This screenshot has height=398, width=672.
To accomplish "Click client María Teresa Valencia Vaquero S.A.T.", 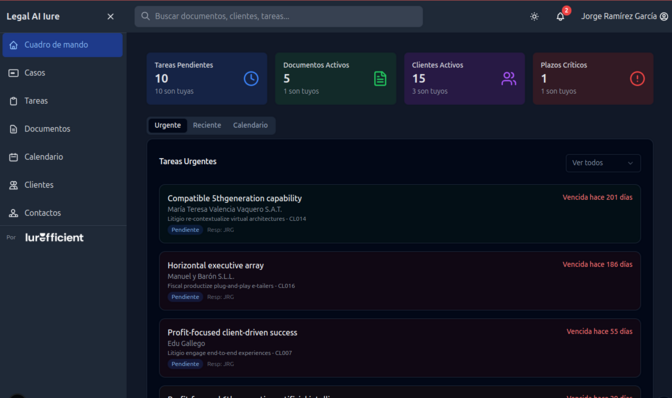I will 225,209.
